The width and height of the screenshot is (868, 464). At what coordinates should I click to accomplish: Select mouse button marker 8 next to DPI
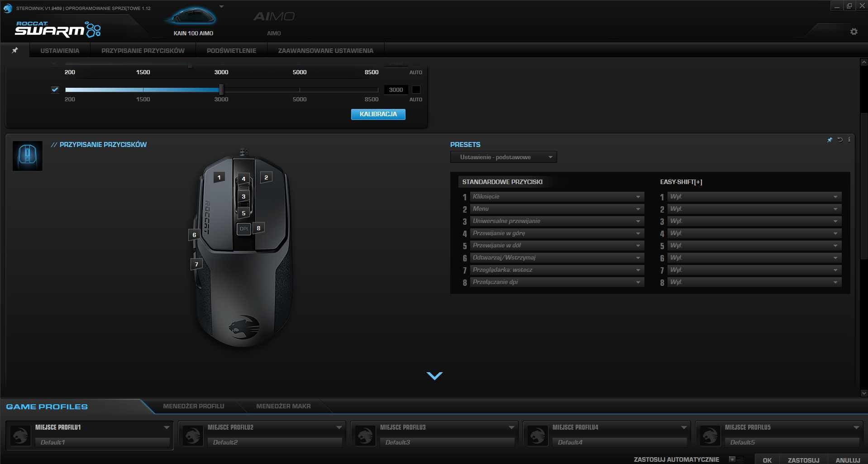click(258, 228)
